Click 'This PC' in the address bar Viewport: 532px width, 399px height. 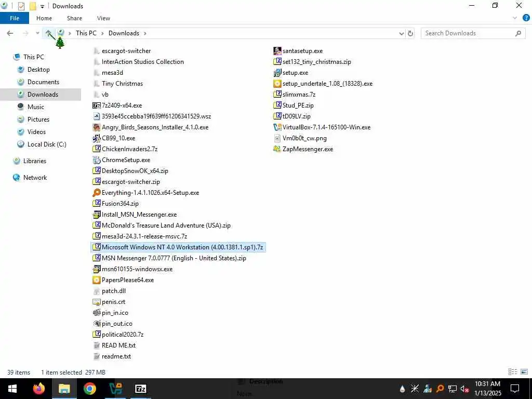pos(86,33)
